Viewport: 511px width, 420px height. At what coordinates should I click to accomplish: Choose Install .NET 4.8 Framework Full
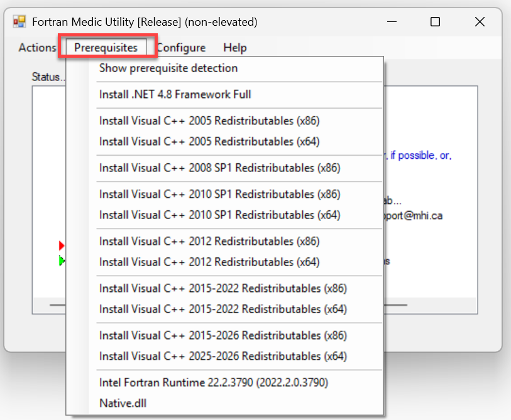pyautogui.click(x=224, y=94)
